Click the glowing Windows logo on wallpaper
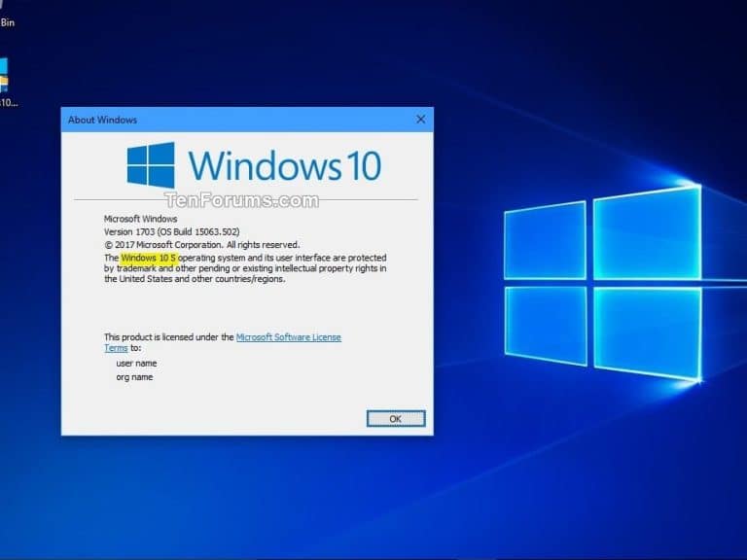747x560 pixels. click(603, 282)
